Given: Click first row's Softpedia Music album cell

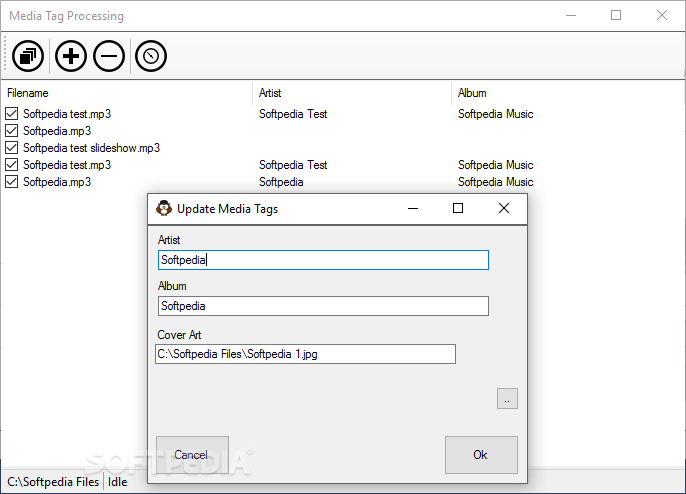Looking at the screenshot, I should point(496,114).
